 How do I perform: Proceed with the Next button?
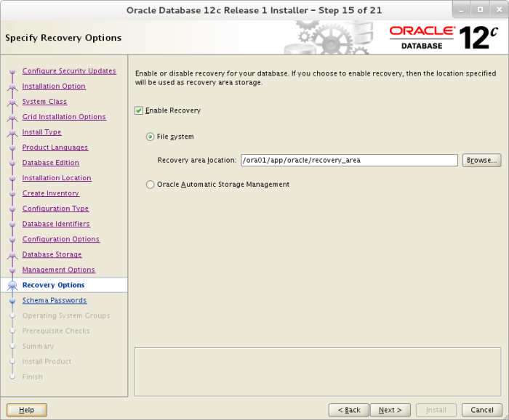click(x=390, y=410)
